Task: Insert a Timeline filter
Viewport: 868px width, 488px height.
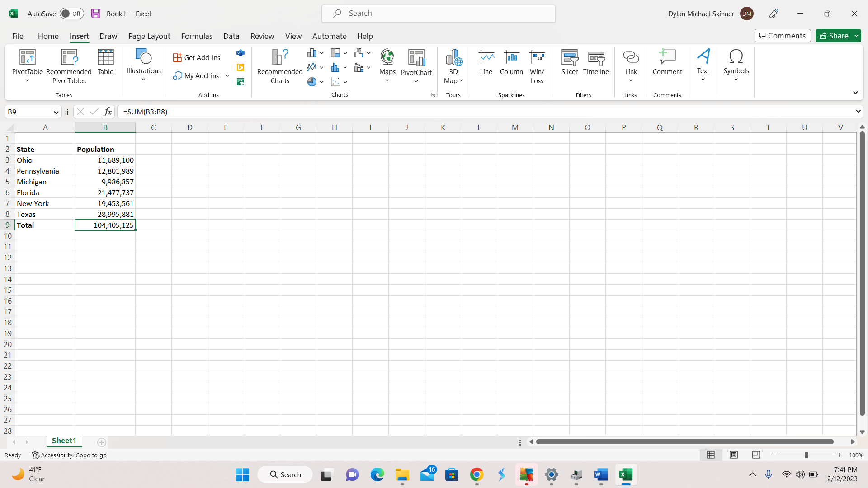Action: (x=596, y=63)
